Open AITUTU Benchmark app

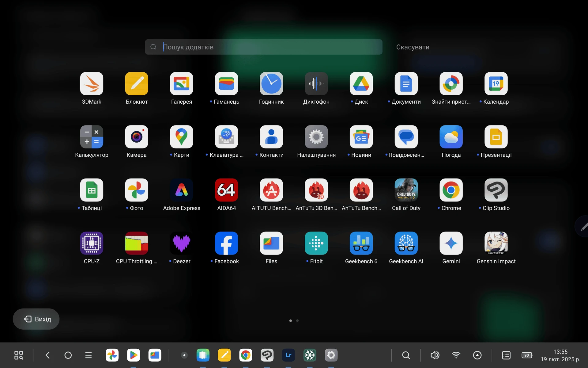coord(271,190)
